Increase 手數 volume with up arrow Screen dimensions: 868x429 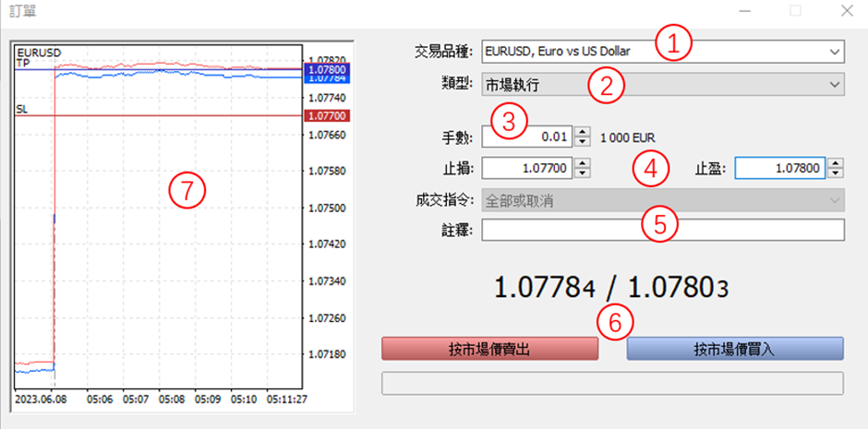pyautogui.click(x=581, y=132)
